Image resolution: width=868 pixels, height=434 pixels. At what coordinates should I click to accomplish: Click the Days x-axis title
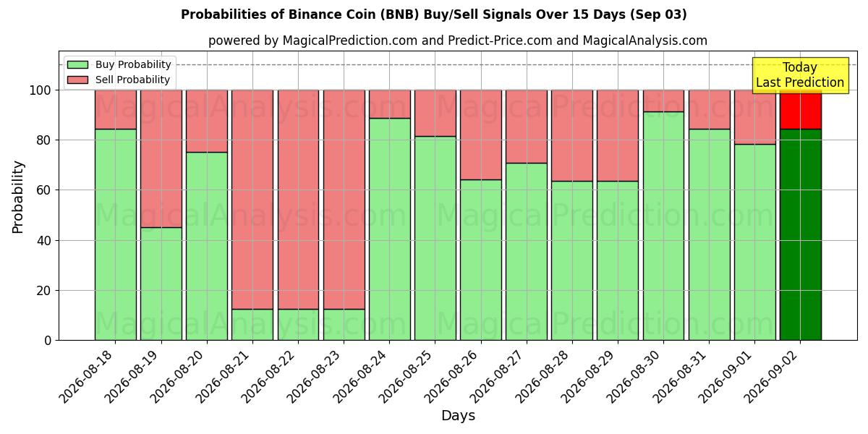point(458,416)
